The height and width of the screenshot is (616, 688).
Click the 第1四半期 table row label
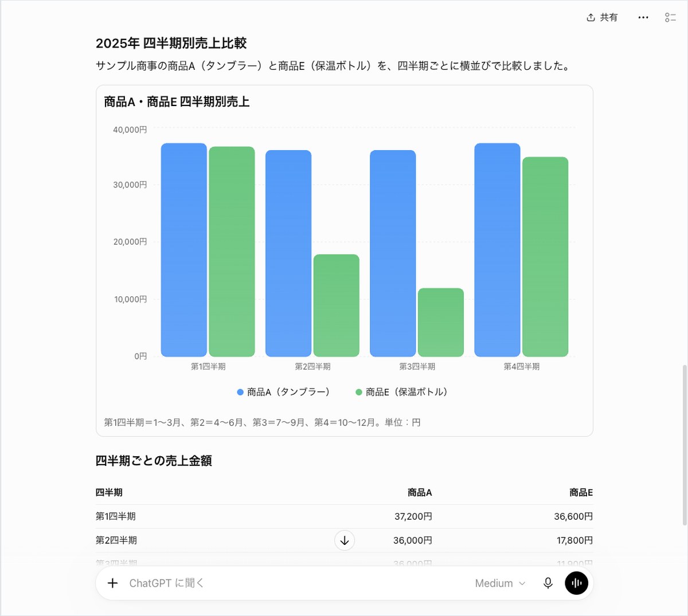[x=116, y=516]
